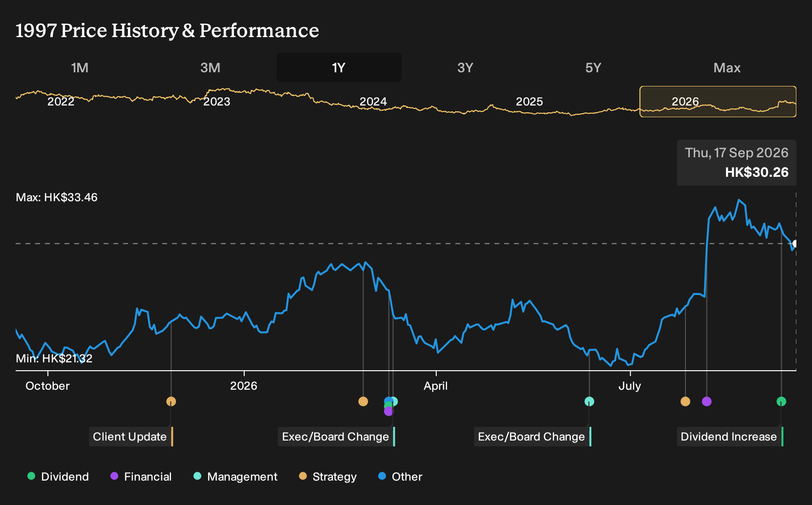
Task: Click the July axis label
Action: [629, 386]
